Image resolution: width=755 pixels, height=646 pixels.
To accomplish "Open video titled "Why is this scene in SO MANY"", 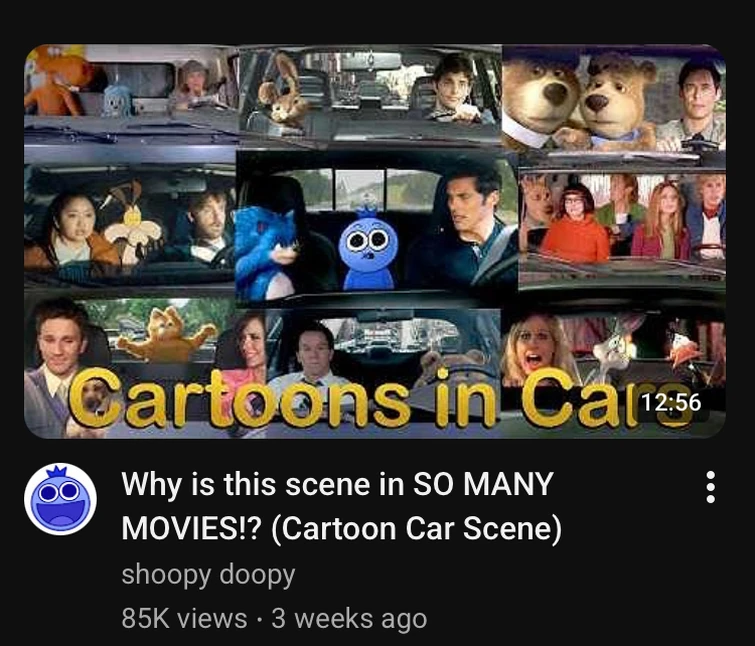I will [x=338, y=484].
